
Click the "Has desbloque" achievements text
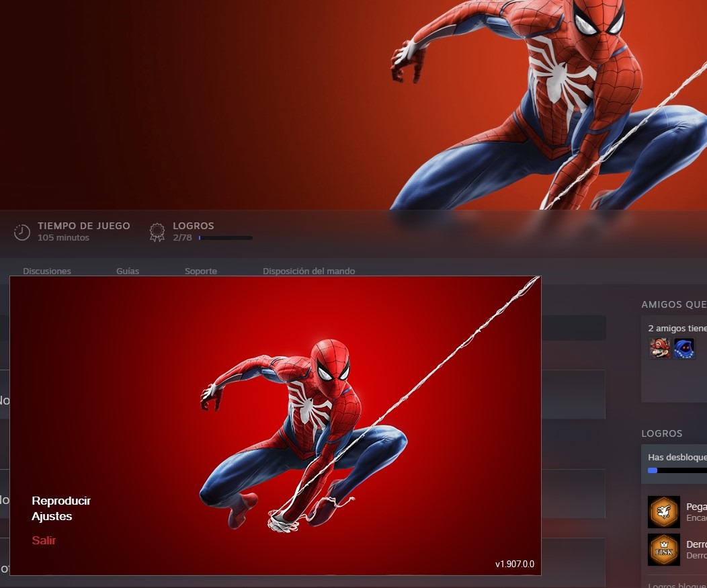click(677, 457)
